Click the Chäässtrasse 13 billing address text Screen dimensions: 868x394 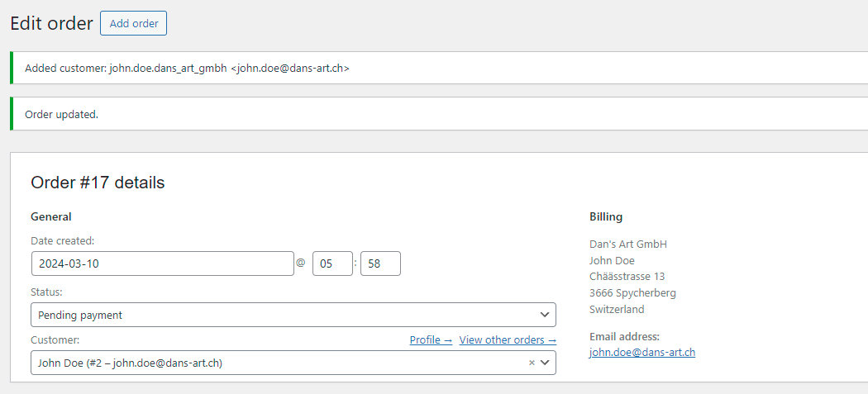tap(627, 276)
